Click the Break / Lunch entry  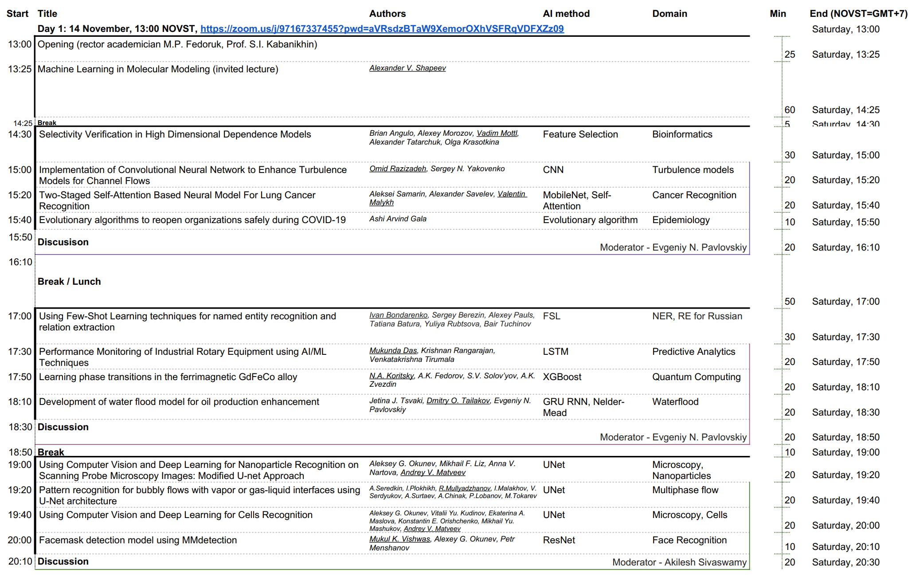click(x=69, y=282)
